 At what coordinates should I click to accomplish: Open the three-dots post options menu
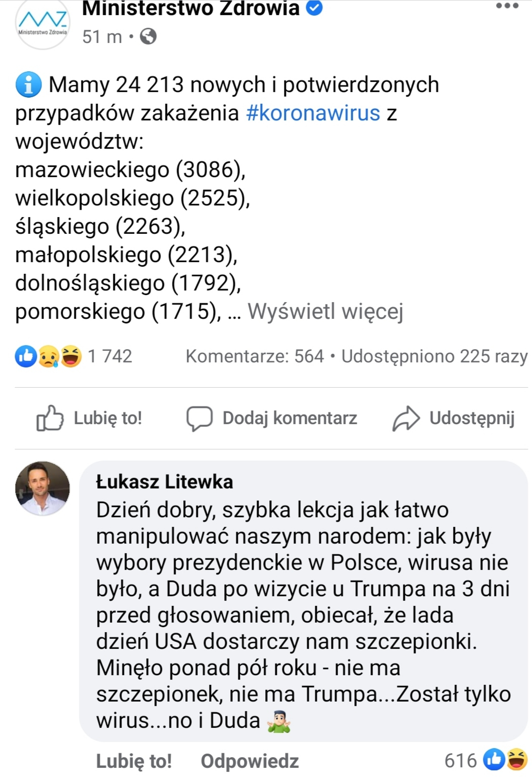507,7
